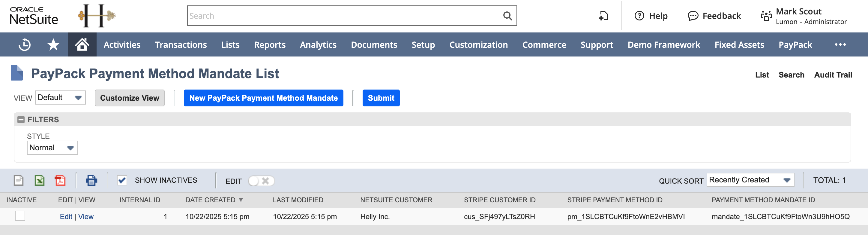The width and height of the screenshot is (868, 235).
Task: Click the Print icon
Action: 91,180
